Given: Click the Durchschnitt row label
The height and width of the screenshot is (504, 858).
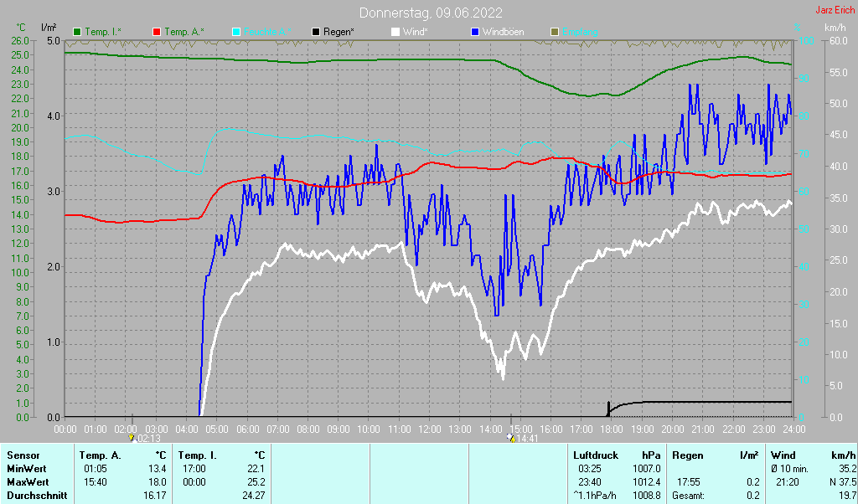Looking at the screenshot, I should click(37, 496).
